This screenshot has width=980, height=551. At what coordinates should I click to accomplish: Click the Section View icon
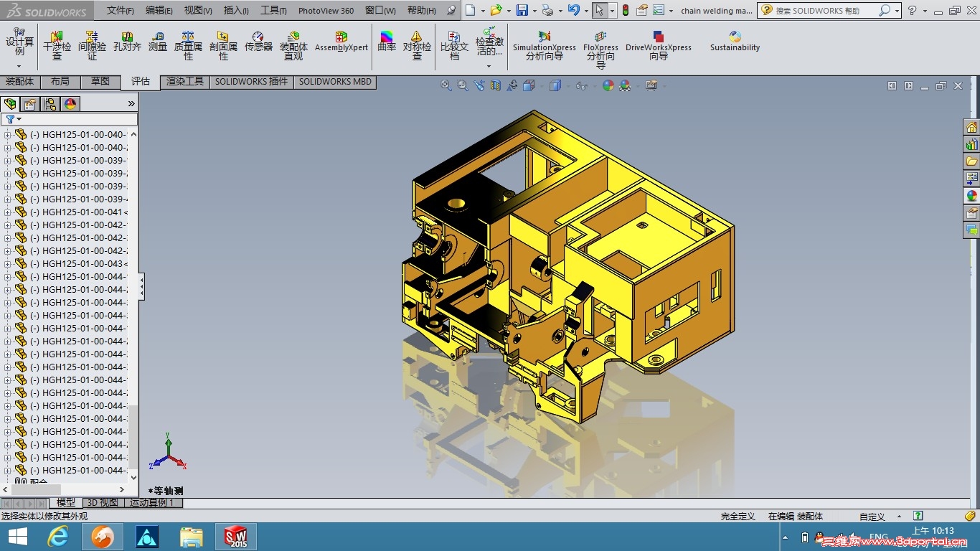click(x=495, y=86)
